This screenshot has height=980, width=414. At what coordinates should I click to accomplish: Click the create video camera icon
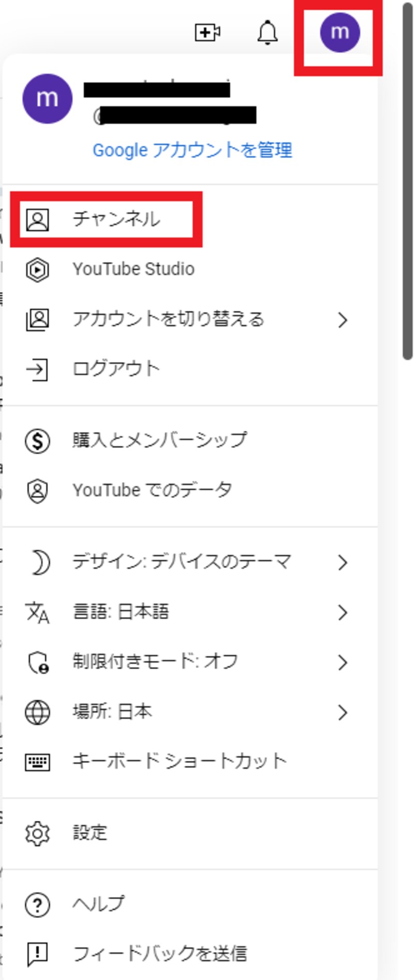207,33
